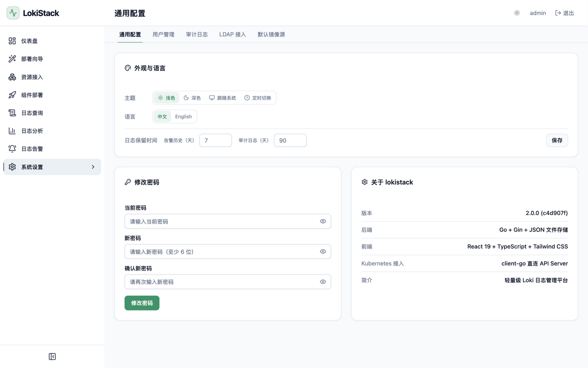Switch theme to 深色 dark mode
The width and height of the screenshot is (588, 368).
click(192, 98)
